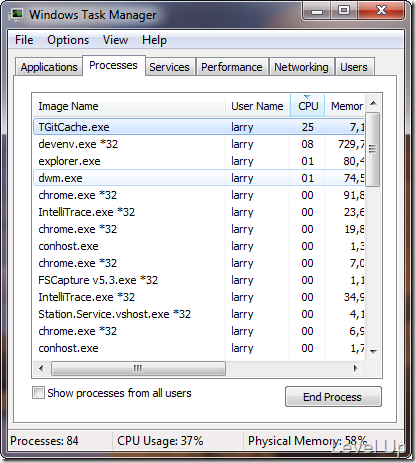Image resolution: width=416 pixels, height=463 pixels.
Task: Select IntelliTrace.exe *32 using 34,9 memory
Action: click(x=199, y=297)
